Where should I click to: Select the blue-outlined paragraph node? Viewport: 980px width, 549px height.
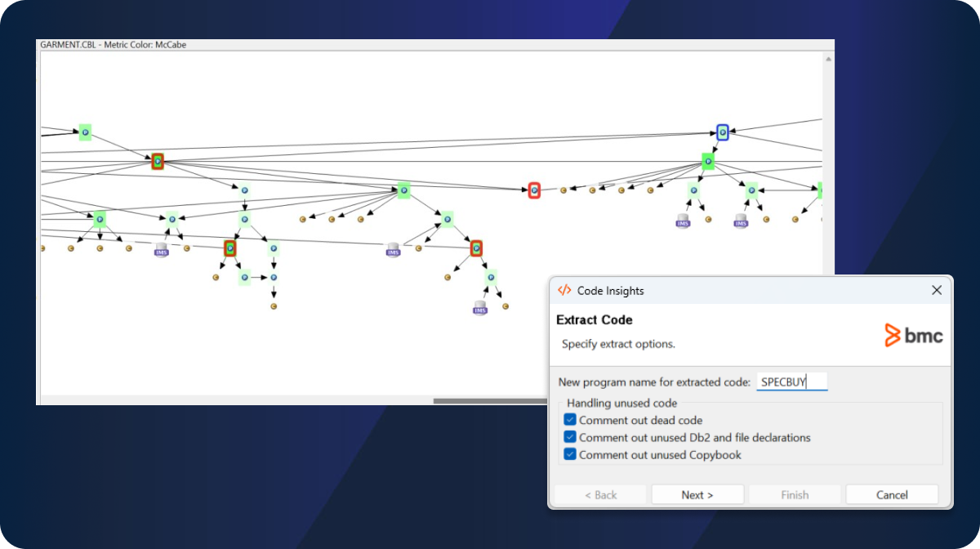pyautogui.click(x=722, y=132)
